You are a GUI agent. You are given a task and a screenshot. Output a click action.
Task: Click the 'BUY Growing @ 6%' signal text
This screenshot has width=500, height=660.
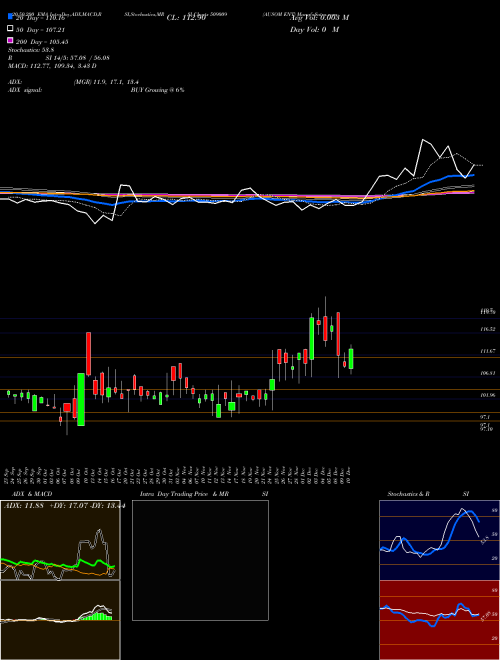[157, 90]
